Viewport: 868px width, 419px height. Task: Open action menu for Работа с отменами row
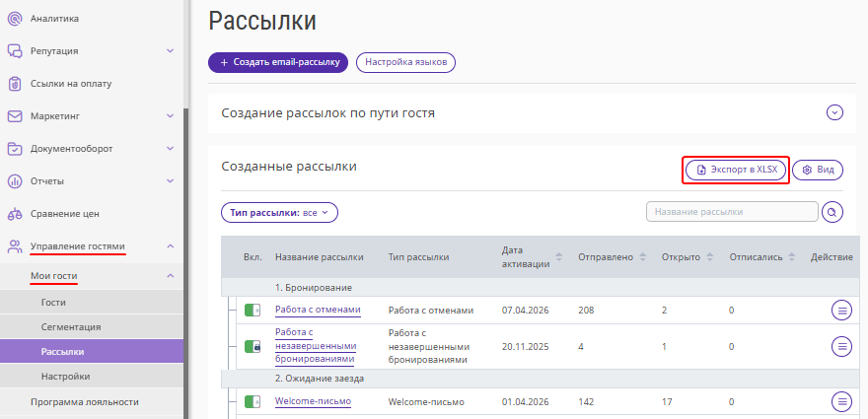tap(841, 311)
